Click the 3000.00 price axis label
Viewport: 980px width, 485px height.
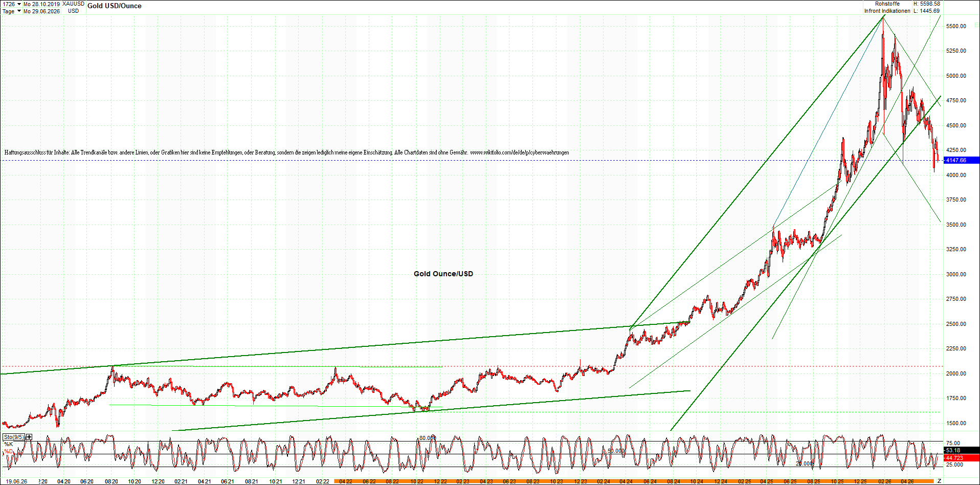[956, 274]
